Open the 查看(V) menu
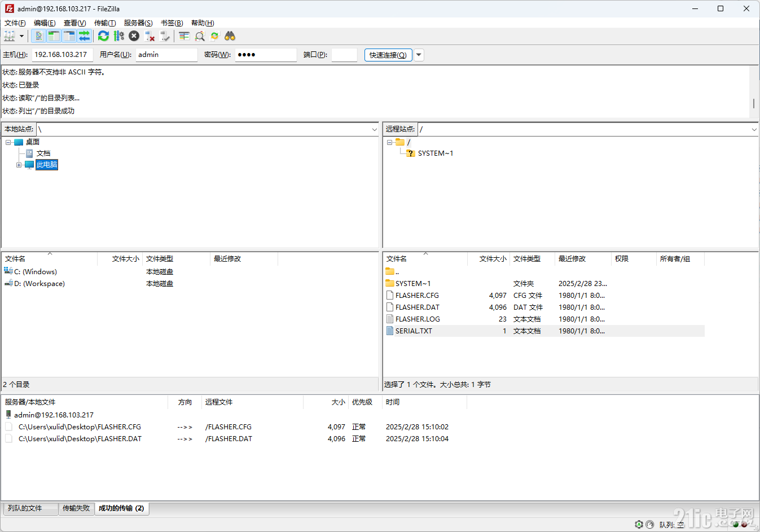760x532 pixels. coord(75,23)
